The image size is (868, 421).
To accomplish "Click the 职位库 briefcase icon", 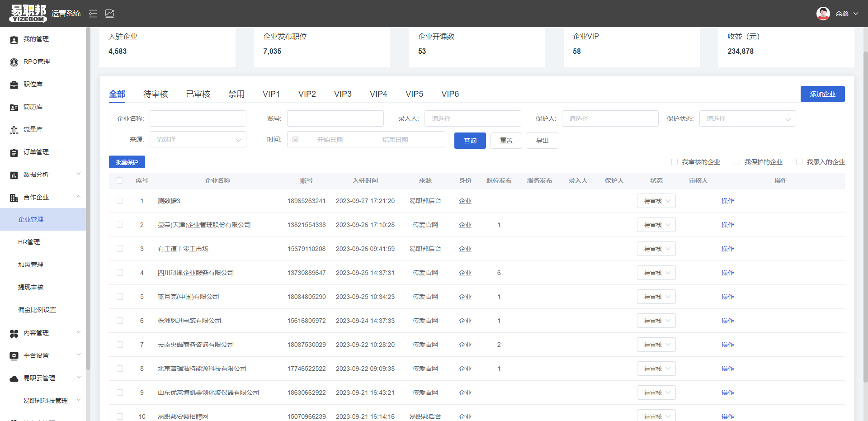I will [14, 85].
